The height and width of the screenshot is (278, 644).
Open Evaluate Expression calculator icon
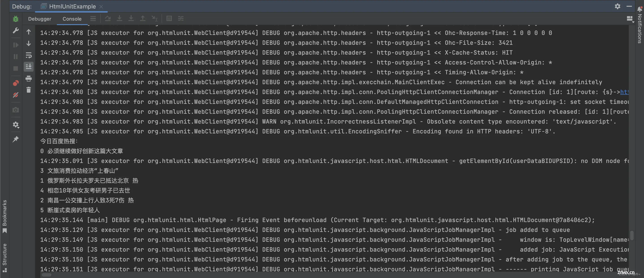(169, 19)
